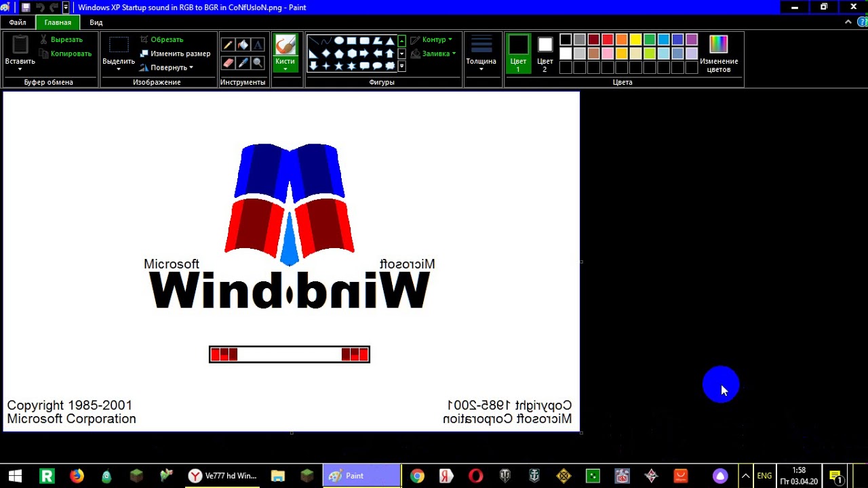Screen dimensions: 868x488
Task: Click Обрезать (crop) command
Action: 161,39
